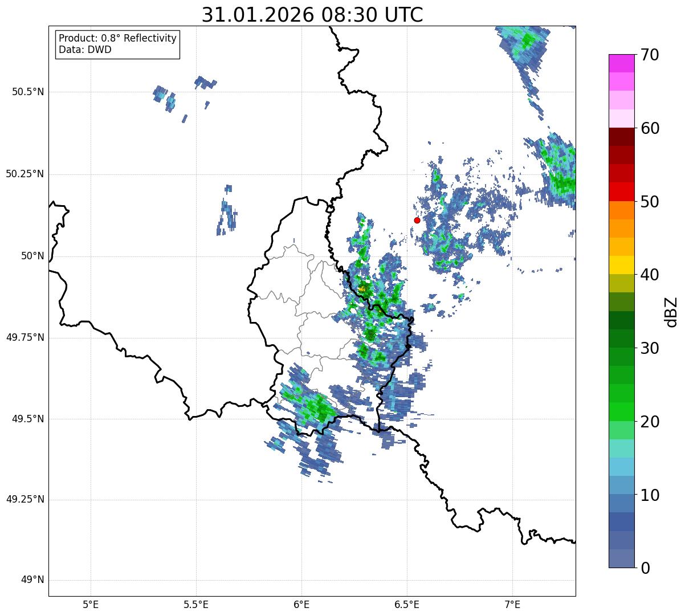
Task: Click the colorbar tick label 50
Action: tap(650, 202)
